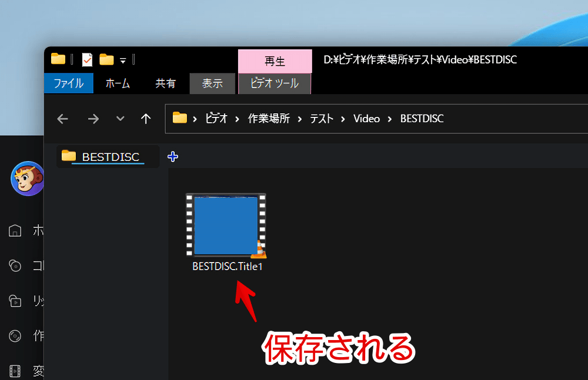
Task: Expand chevron after テスト in address bar
Action: (x=343, y=119)
